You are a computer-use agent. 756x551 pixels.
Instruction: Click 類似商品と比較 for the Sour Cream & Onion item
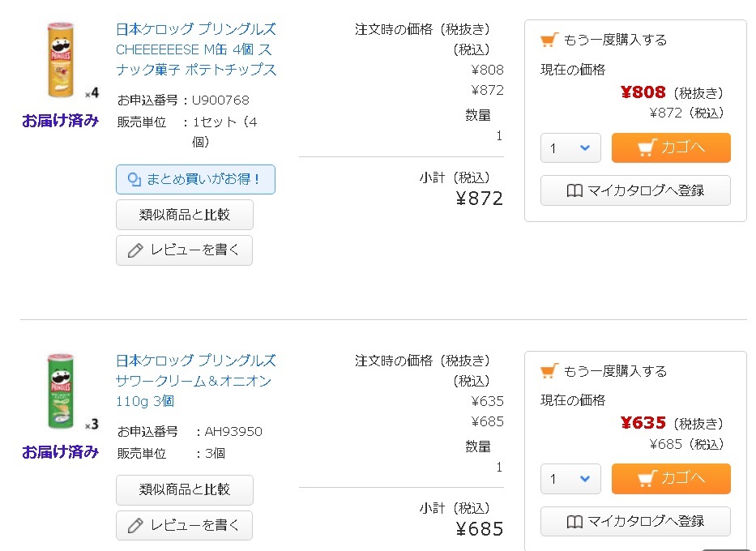(184, 489)
